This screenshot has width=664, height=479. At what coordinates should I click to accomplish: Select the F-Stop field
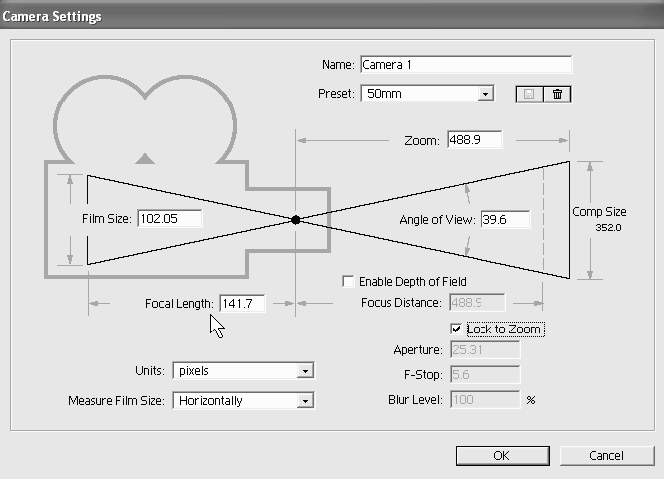pos(484,375)
